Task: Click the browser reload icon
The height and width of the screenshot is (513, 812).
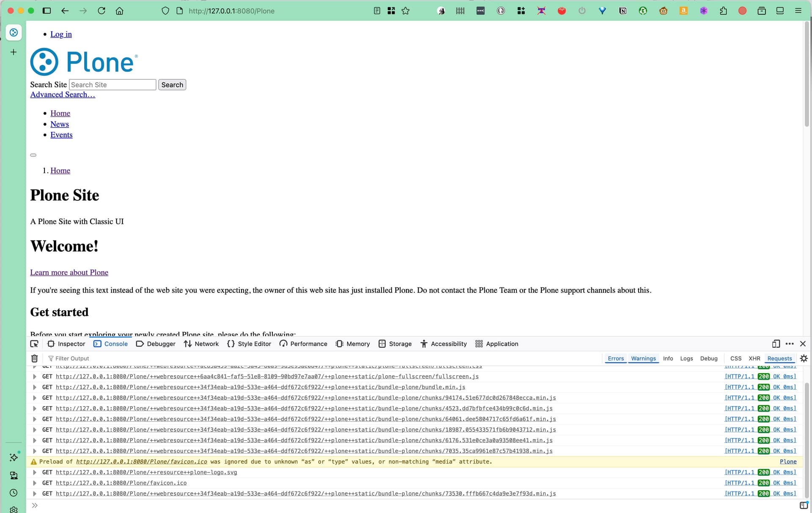Action: click(101, 11)
